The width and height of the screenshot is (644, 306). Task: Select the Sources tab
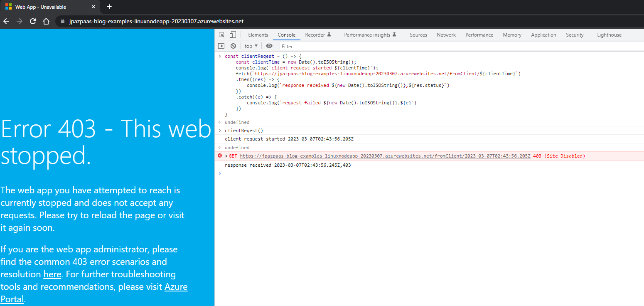pos(418,35)
